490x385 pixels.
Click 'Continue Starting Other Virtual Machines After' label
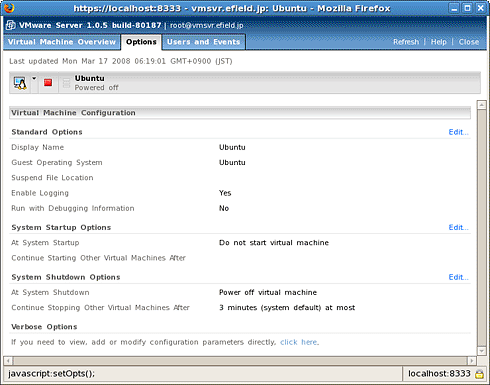tap(98, 258)
